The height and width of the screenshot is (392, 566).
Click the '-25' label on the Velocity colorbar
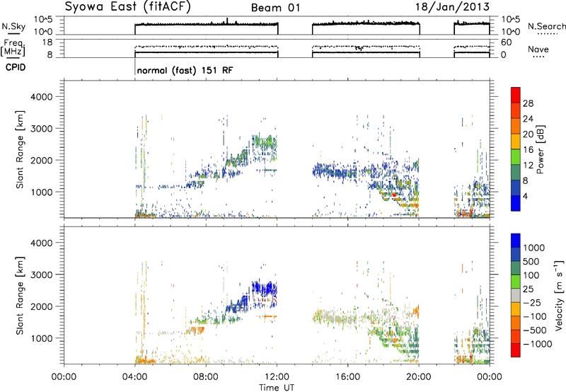pyautogui.click(x=531, y=302)
